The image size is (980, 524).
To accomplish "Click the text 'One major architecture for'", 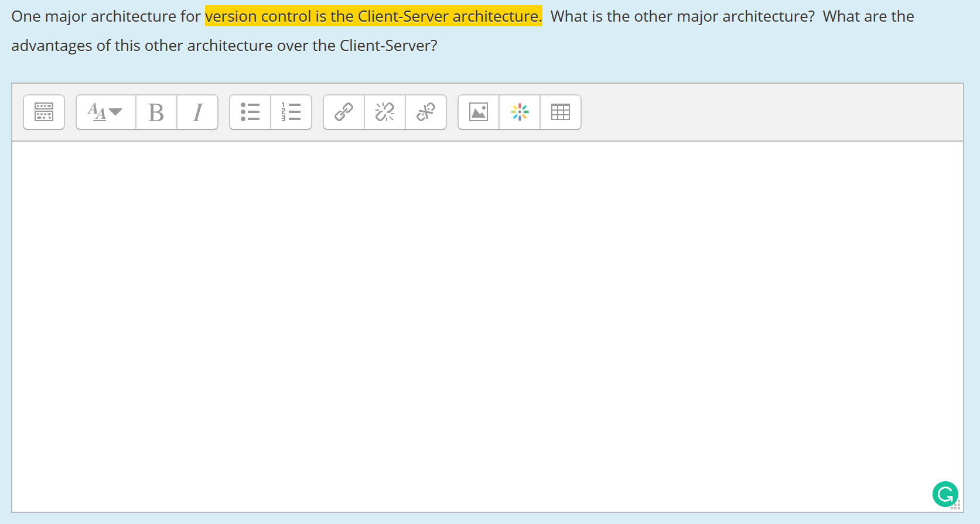I will pyautogui.click(x=106, y=16).
